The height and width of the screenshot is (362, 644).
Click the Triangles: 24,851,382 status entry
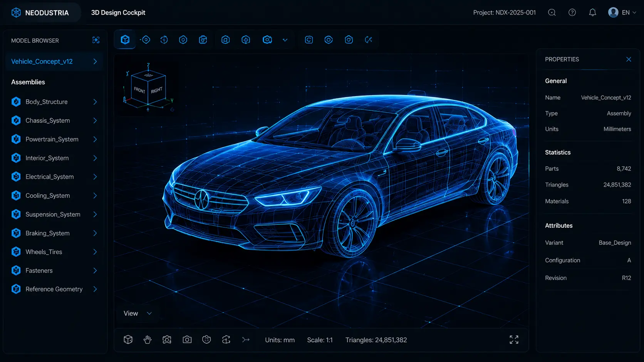tap(376, 340)
